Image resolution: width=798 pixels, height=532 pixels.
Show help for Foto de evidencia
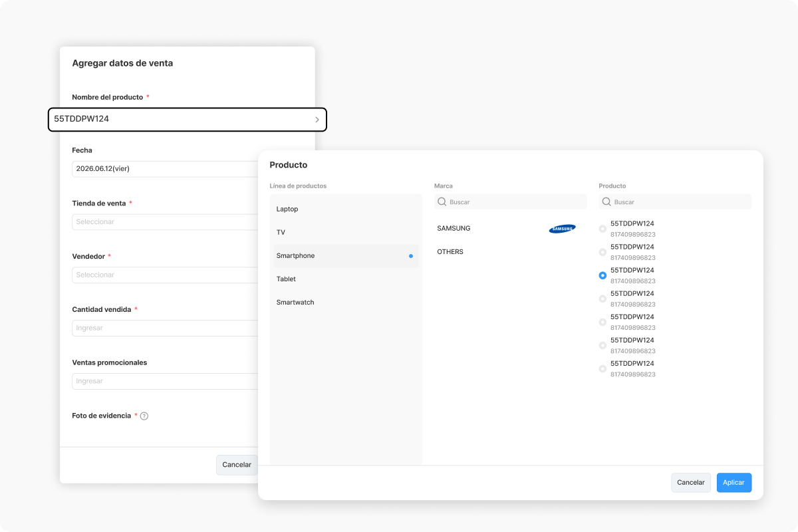pos(144,416)
